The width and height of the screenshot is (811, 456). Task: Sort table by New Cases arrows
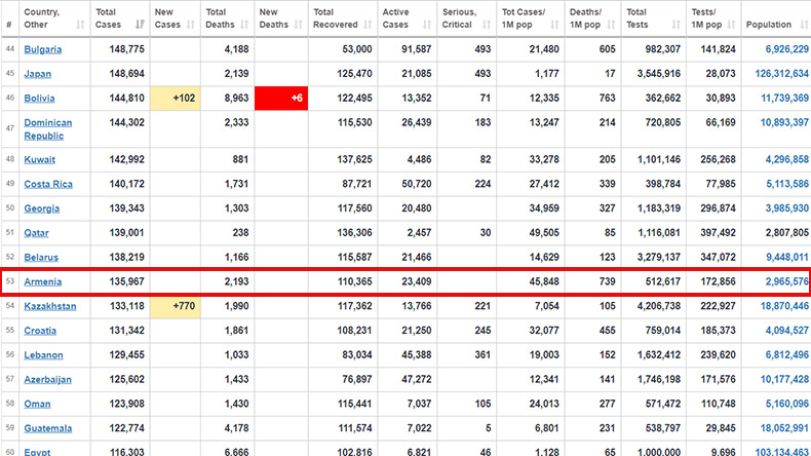(190, 24)
